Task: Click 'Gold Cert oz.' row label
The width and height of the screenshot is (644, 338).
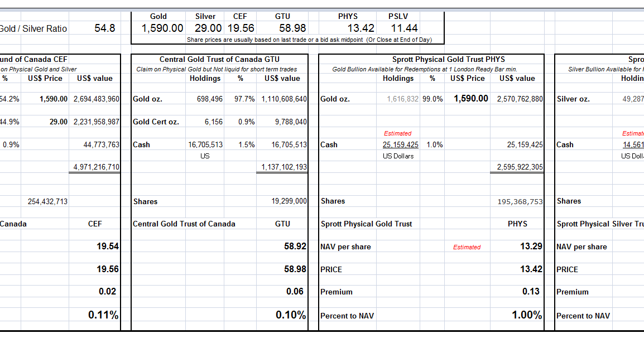Action: (x=156, y=122)
